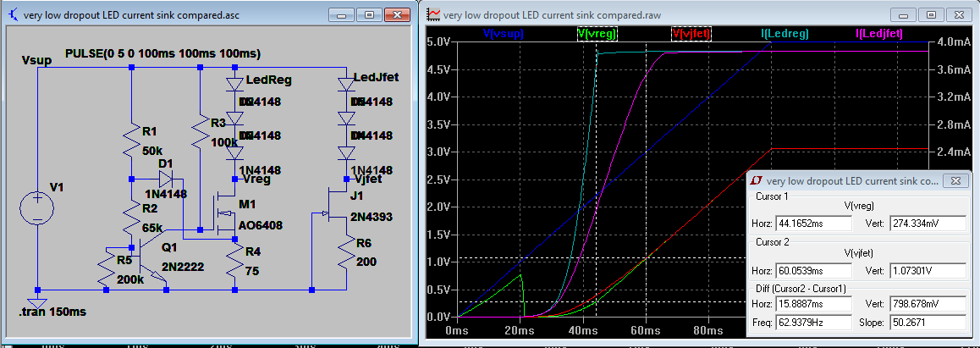Viewport: 980px width, 348px height.
Task: Click the Cursor 2 Vert value field
Action: tap(928, 272)
